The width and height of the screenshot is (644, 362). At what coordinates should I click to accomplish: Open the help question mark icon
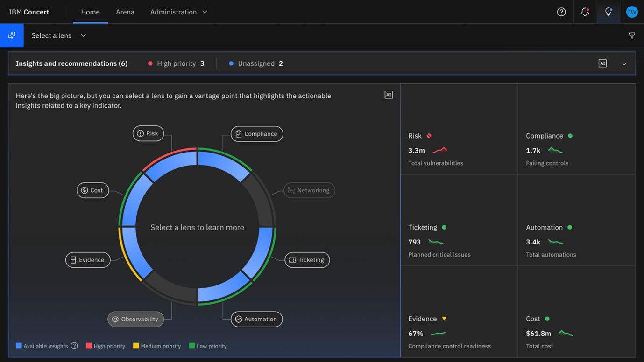(561, 12)
